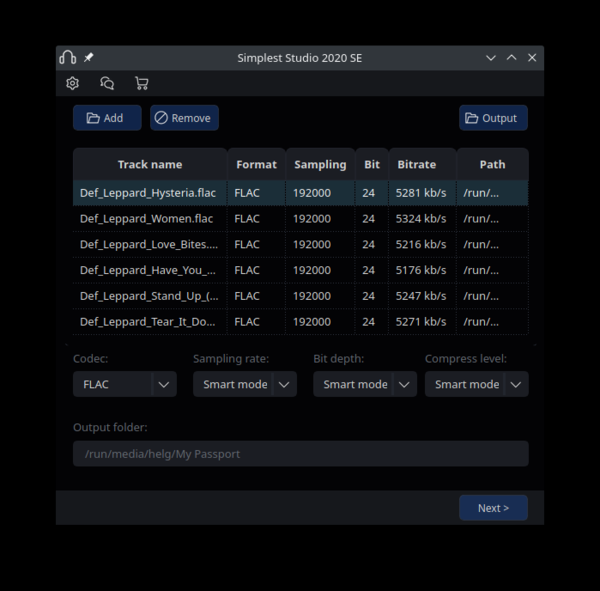Viewport: 600px width, 591px height.
Task: Open settings via the gear icon
Action: pyautogui.click(x=72, y=84)
